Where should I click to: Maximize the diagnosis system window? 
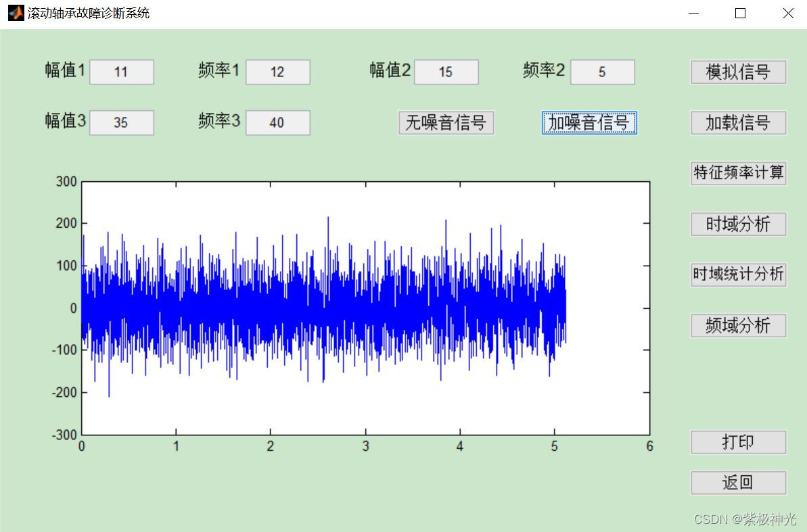pos(740,14)
